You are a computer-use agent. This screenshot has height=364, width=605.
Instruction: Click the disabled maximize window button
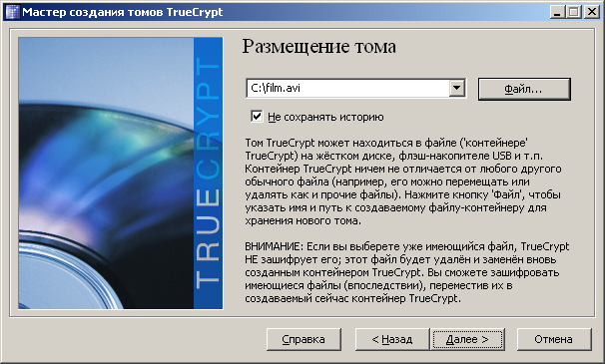pyautogui.click(x=574, y=12)
